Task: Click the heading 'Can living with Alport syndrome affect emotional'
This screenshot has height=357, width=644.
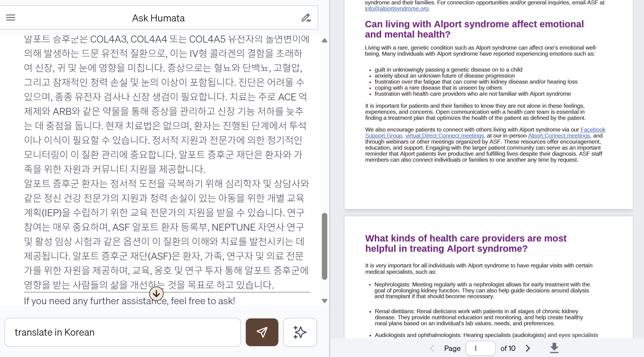Action: click(474, 24)
